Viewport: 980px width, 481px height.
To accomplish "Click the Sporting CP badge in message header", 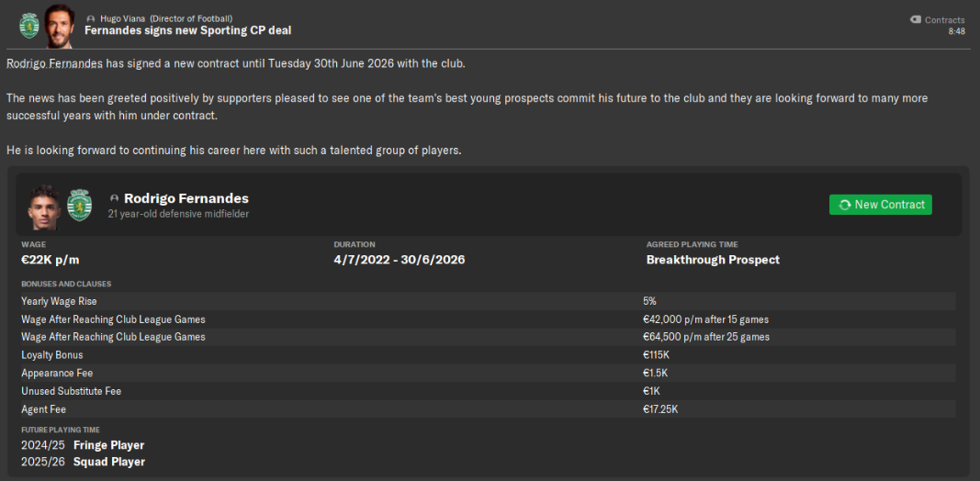I will click(29, 26).
